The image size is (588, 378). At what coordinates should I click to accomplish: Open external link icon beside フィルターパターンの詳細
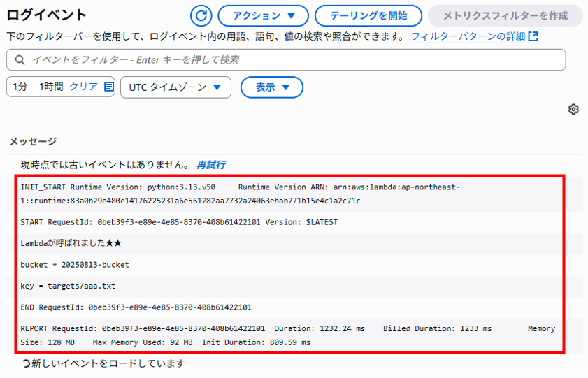533,36
